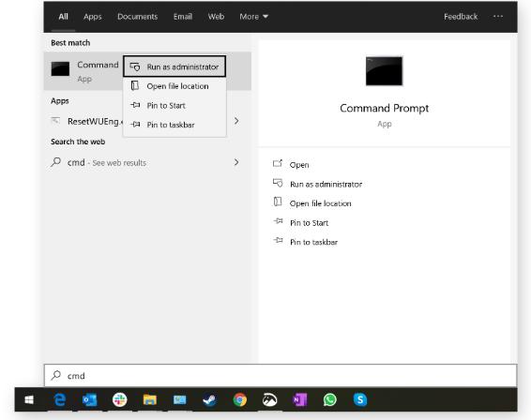
Task: Click the ResetWUEng script icon
Action: (56, 121)
